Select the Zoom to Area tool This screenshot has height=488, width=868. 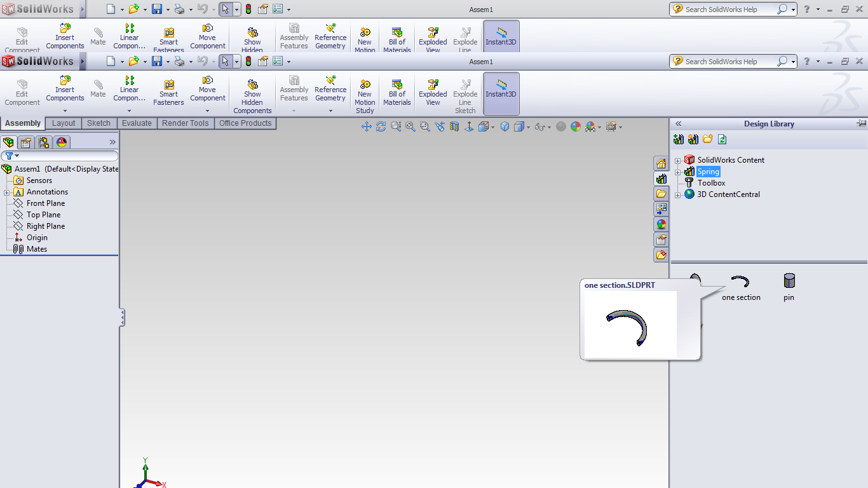point(425,126)
